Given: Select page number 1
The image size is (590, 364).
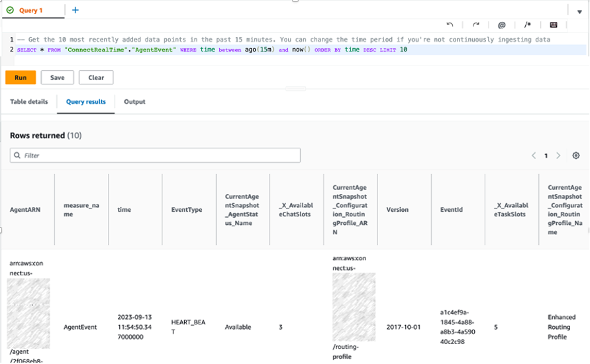Looking at the screenshot, I should (x=546, y=156).
